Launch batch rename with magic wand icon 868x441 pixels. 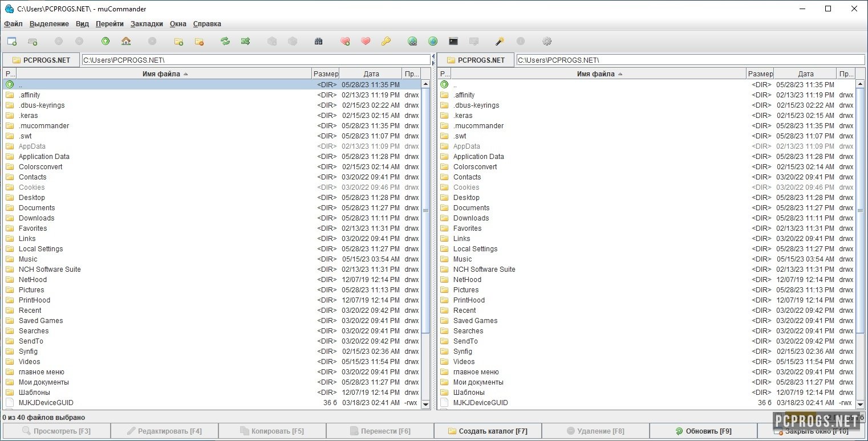pos(500,41)
